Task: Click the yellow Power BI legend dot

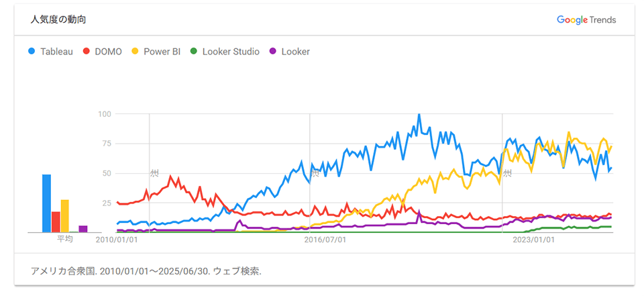Action: click(135, 51)
